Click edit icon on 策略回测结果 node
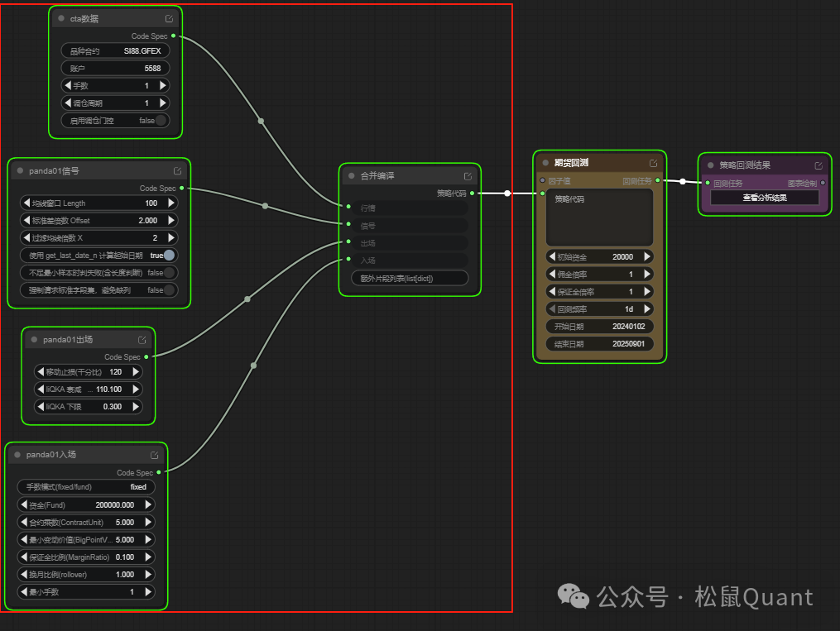The image size is (840, 631). 818,165
